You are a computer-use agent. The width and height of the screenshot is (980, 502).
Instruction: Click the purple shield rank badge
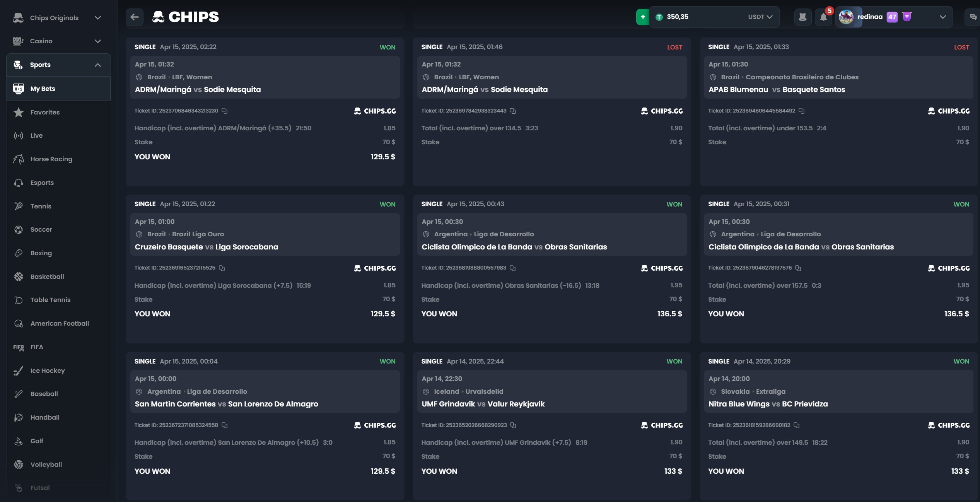pos(907,17)
